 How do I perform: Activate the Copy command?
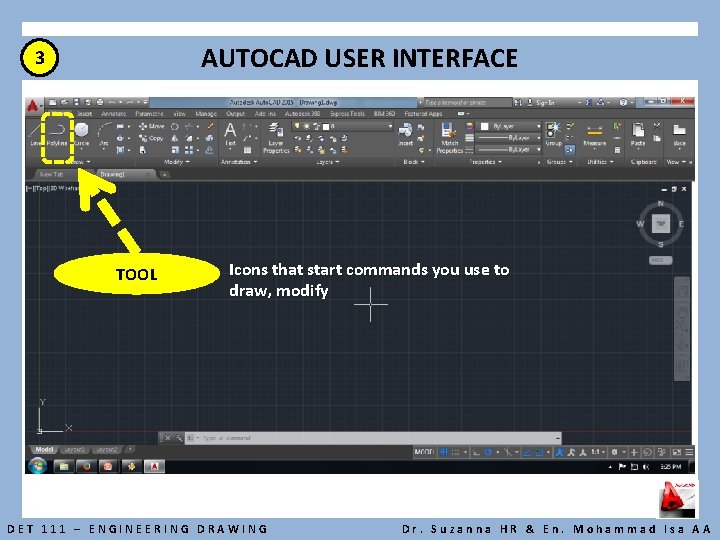click(x=152, y=138)
